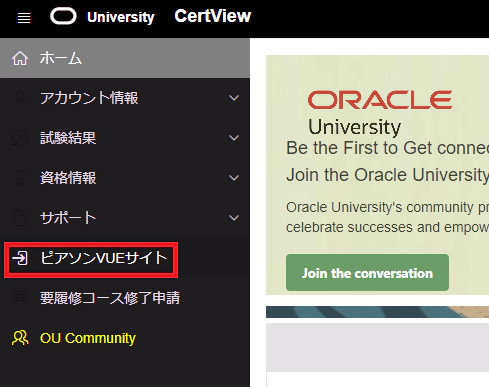489x387 pixels.
Task: Open the サポート menu item
Action: pos(125,218)
